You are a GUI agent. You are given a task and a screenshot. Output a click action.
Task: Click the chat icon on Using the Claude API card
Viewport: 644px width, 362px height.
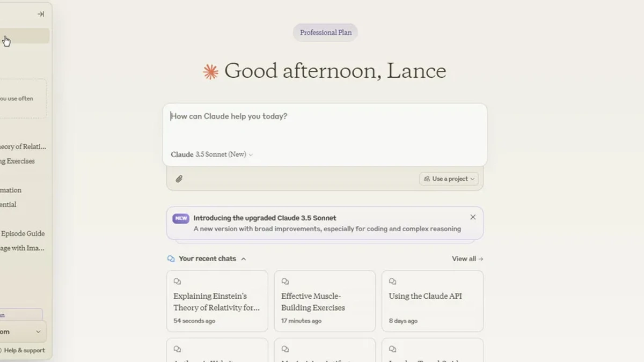tap(392, 280)
